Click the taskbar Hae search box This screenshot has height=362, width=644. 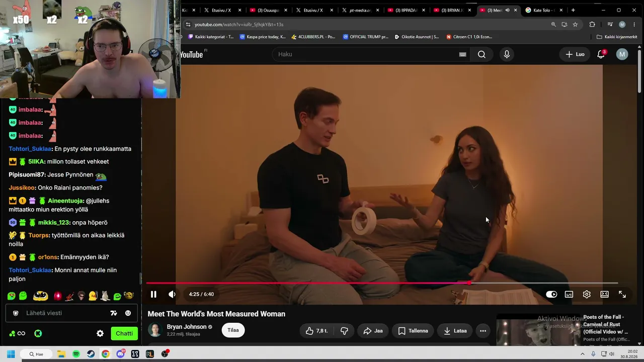(x=37, y=354)
